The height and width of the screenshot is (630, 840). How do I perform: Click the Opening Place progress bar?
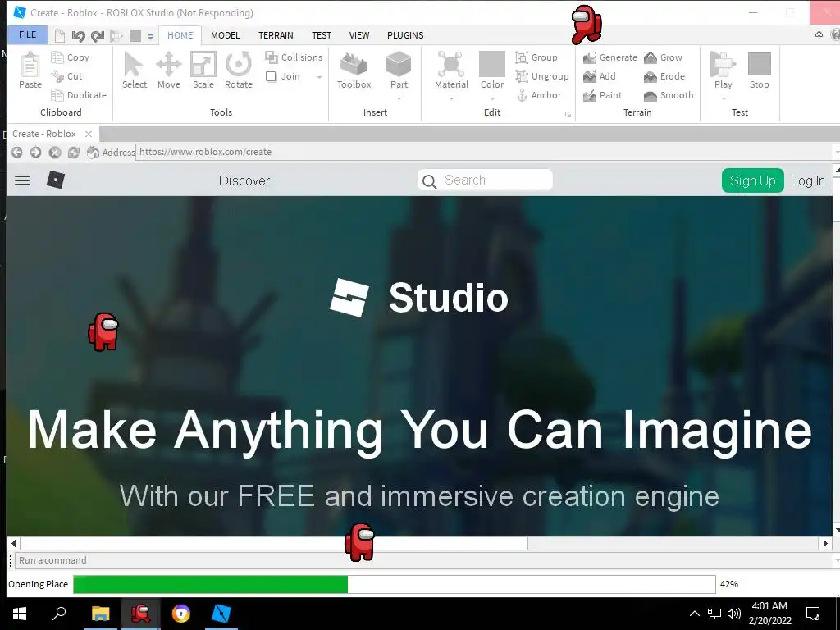click(395, 584)
